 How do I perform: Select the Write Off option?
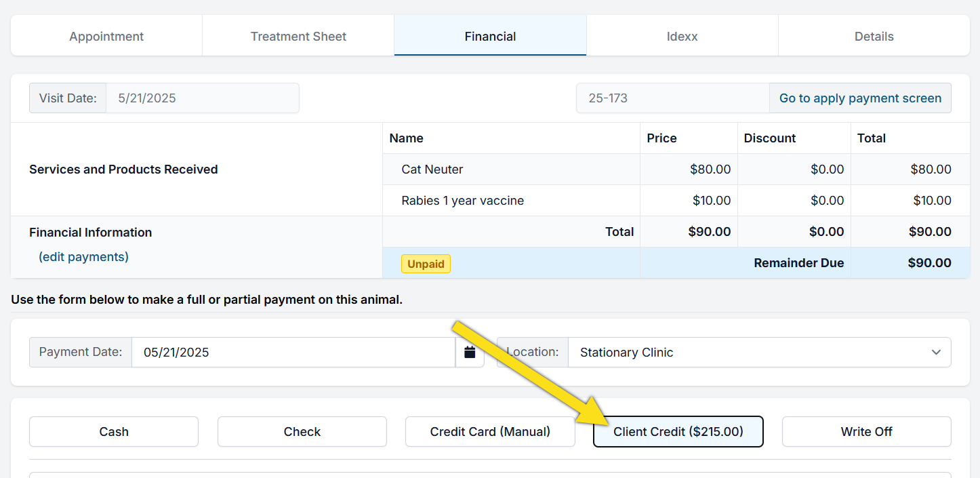pyautogui.click(x=866, y=432)
